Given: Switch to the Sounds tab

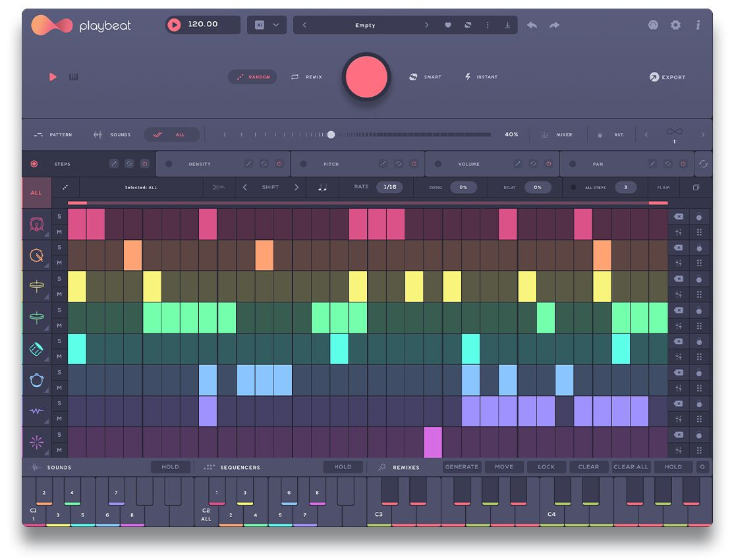Looking at the screenshot, I should (x=111, y=134).
